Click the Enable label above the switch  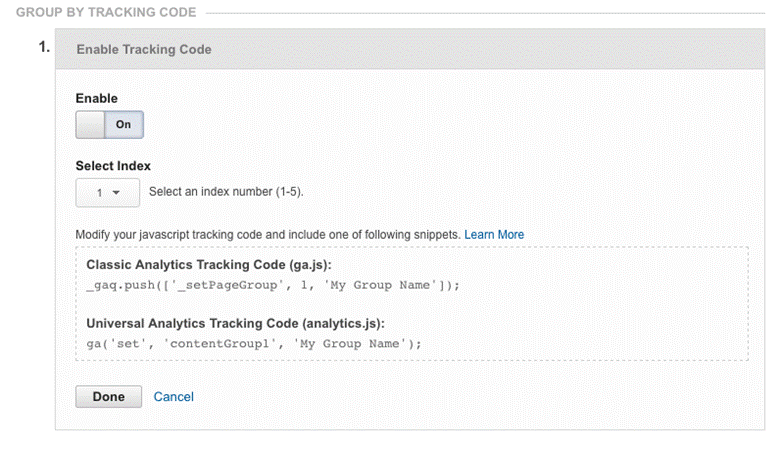pos(96,99)
